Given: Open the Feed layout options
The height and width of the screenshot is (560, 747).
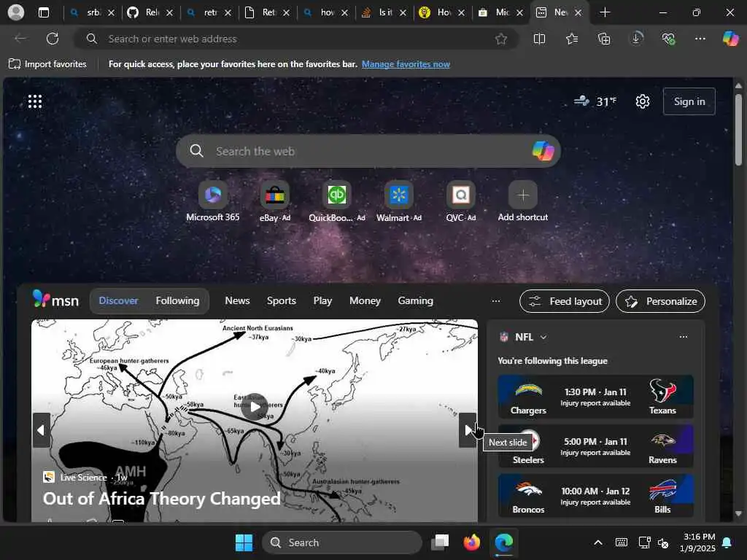Looking at the screenshot, I should click(x=565, y=301).
